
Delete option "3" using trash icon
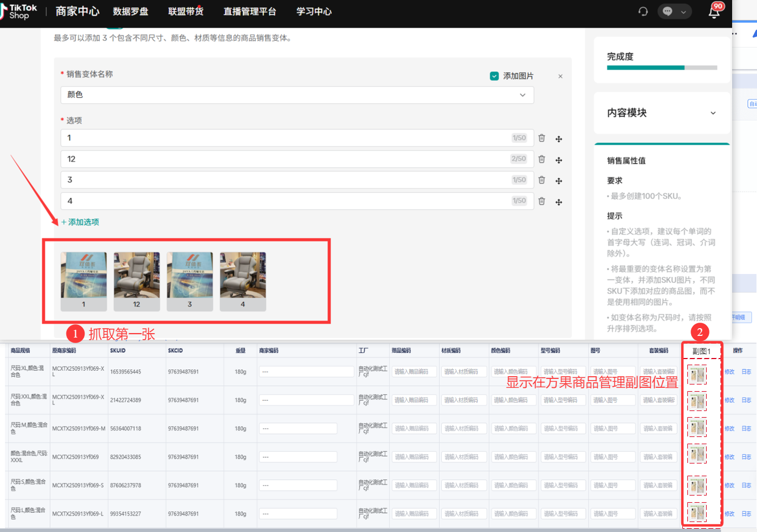click(541, 180)
